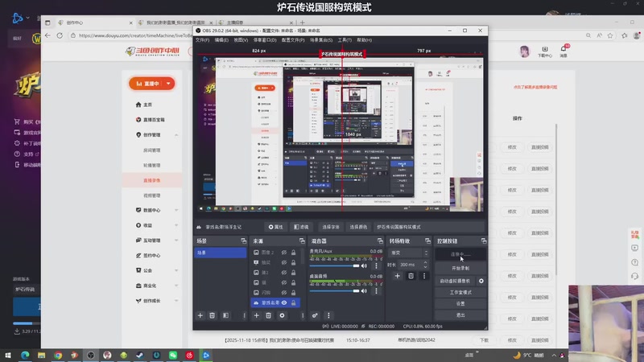
Task: Expand the 商业化 sidebar section
Action: [176, 286]
